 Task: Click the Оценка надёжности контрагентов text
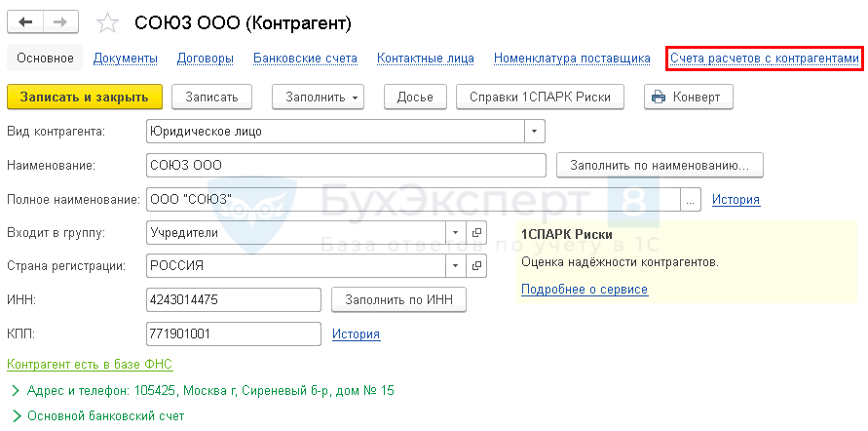pyautogui.click(x=620, y=262)
